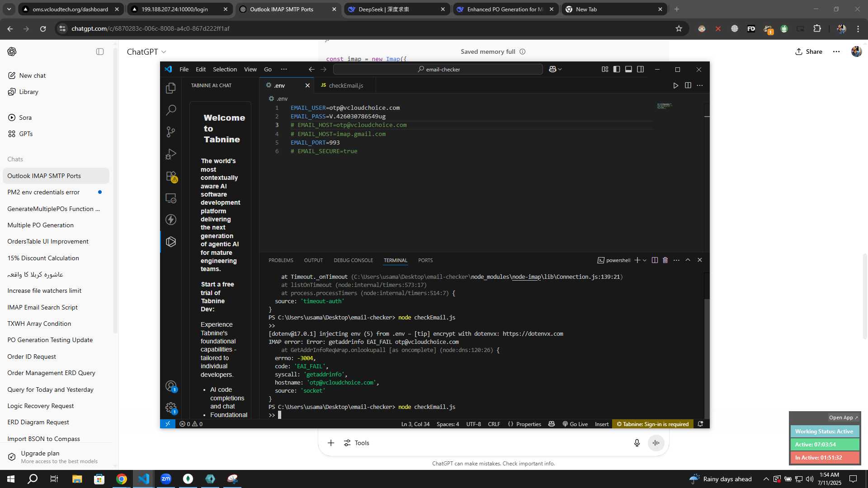868x488 pixels.
Task: Open editor More Actions ellipsis menu
Action: click(700, 85)
